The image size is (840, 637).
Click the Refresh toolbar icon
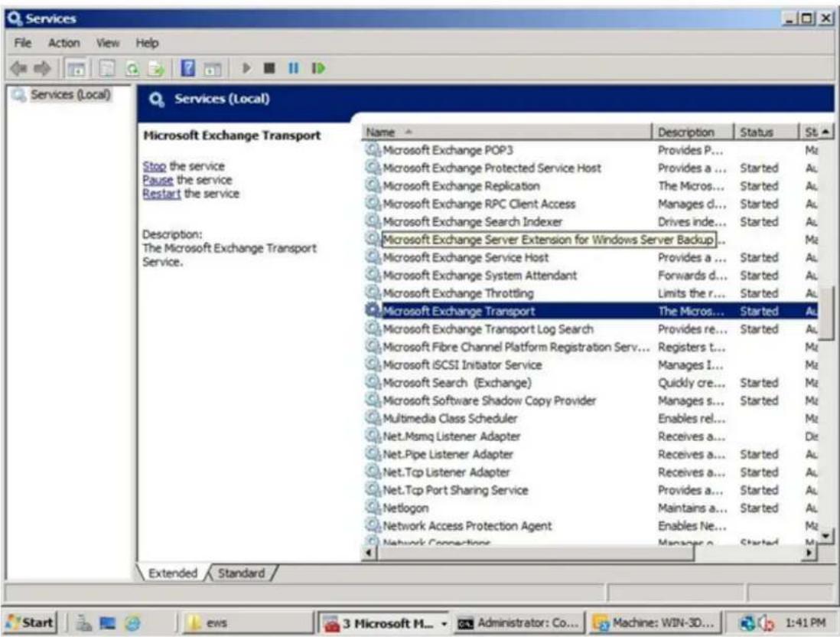pos(132,69)
